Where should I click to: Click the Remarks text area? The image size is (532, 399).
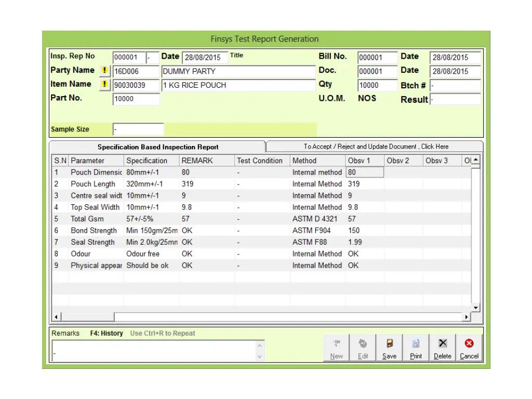(x=154, y=351)
